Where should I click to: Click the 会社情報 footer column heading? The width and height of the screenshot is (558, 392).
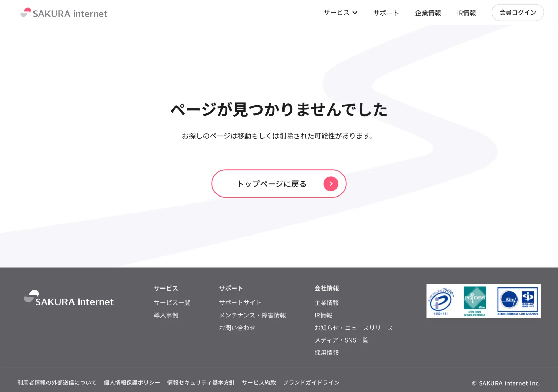327,288
